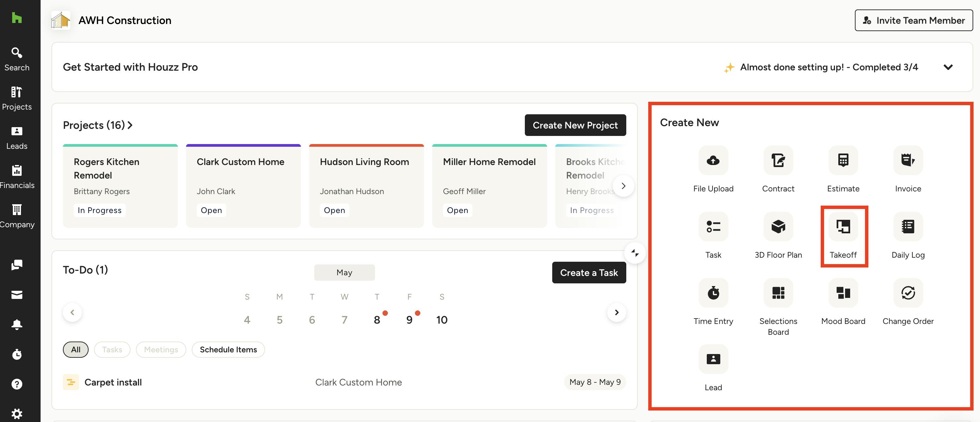This screenshot has width=980, height=422.
Task: Filter the To-Do list by Meetings
Action: click(161, 349)
